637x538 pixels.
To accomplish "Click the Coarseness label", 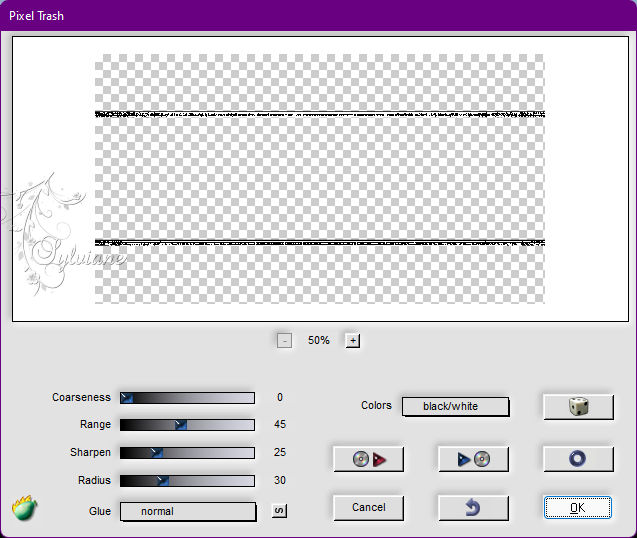I will (81, 397).
